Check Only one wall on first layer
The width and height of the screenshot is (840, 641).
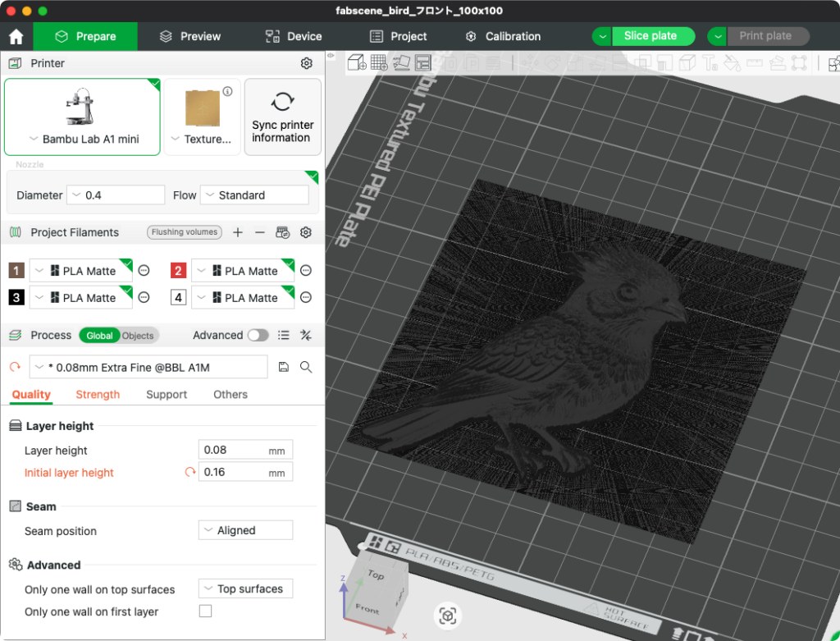[205, 611]
